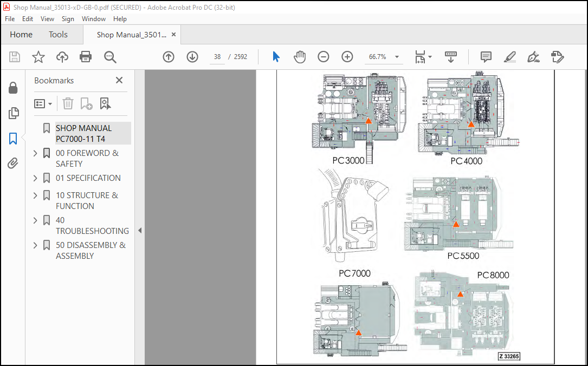The image size is (588, 366).
Task: Zoom in with the plus icon
Action: [x=347, y=57]
